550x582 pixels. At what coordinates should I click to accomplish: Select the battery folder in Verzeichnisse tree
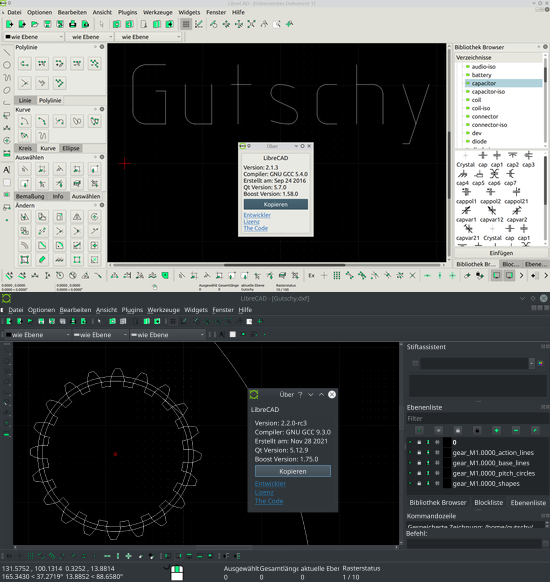(481, 75)
